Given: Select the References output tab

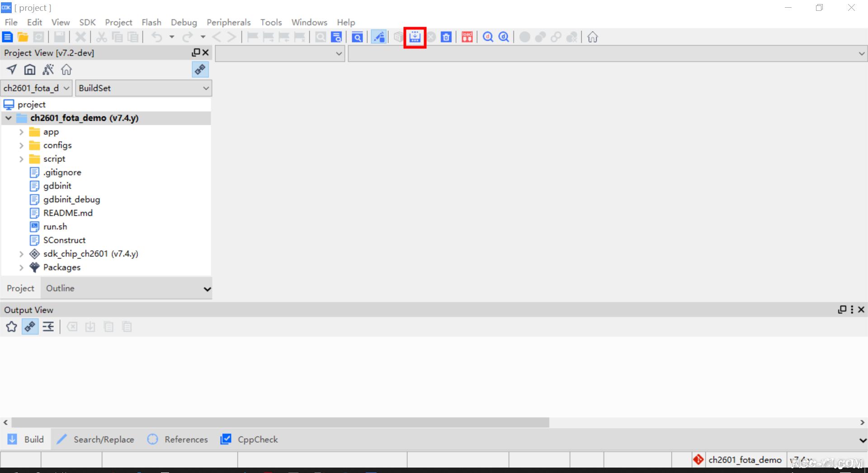Looking at the screenshot, I should point(178,440).
